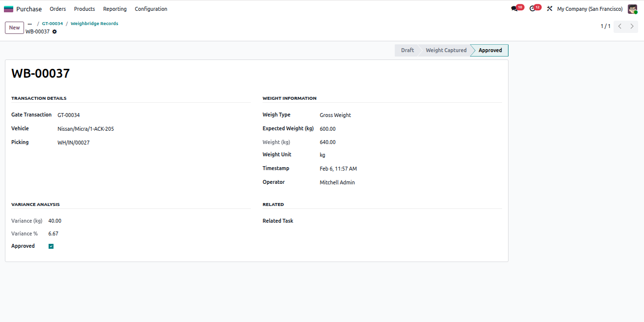Click the debug tools wrench icon
Screen dimensions: 644x322
549,9
